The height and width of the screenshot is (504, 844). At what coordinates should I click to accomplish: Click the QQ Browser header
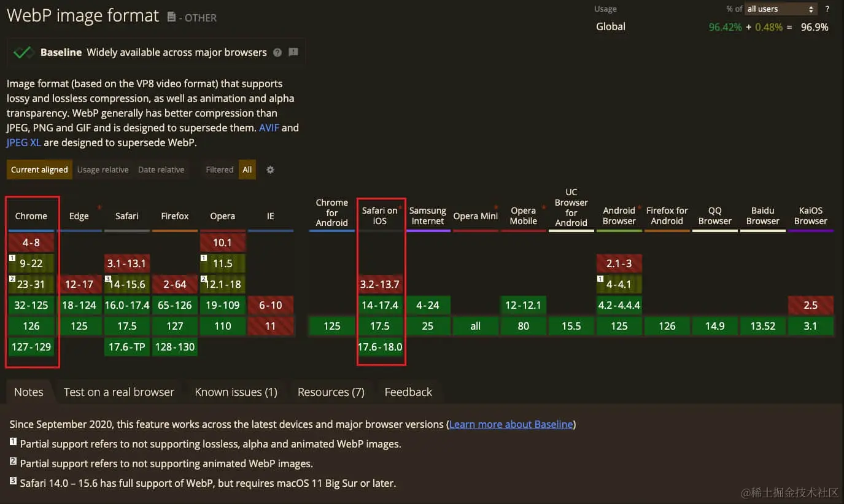pyautogui.click(x=715, y=215)
